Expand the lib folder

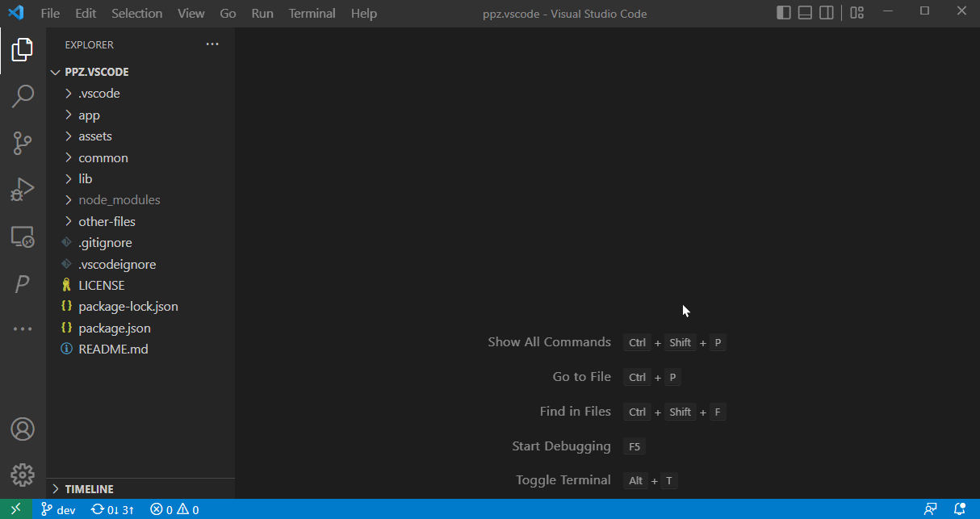click(x=140, y=178)
